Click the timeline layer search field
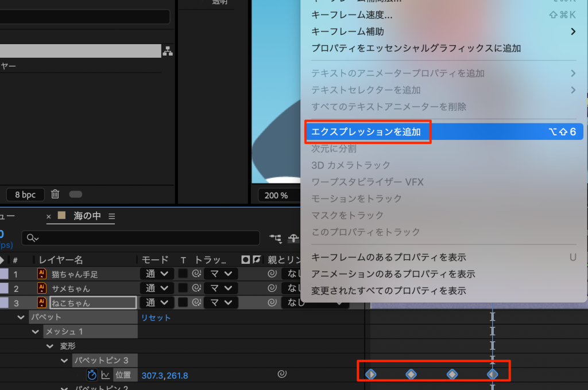The height and width of the screenshot is (390, 588). click(x=144, y=238)
